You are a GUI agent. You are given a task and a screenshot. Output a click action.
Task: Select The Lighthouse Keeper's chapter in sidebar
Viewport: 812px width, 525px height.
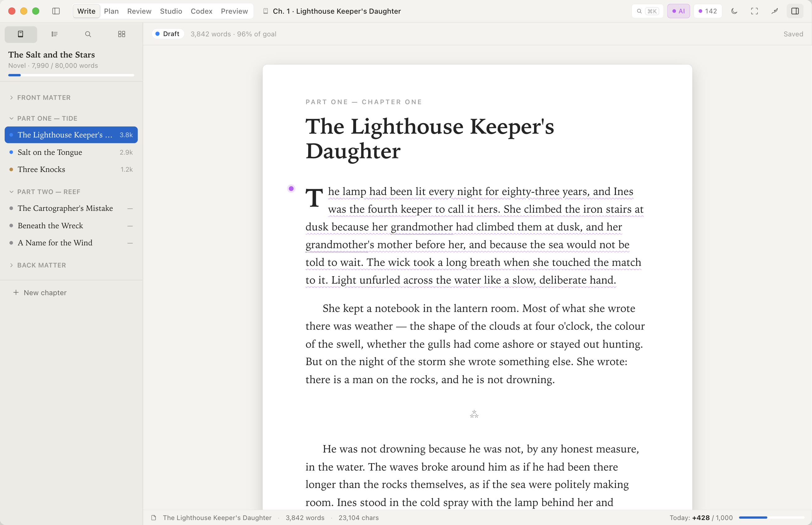click(x=71, y=135)
